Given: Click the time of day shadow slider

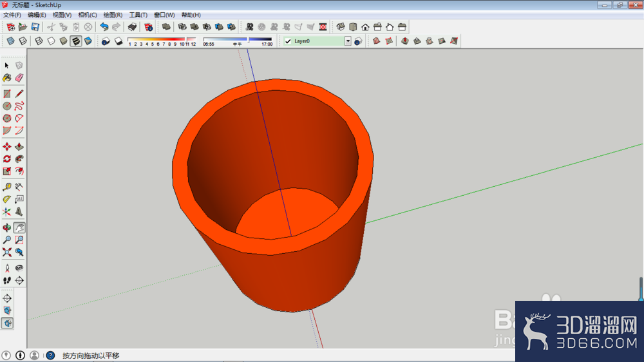Looking at the screenshot, I should tap(238, 40).
